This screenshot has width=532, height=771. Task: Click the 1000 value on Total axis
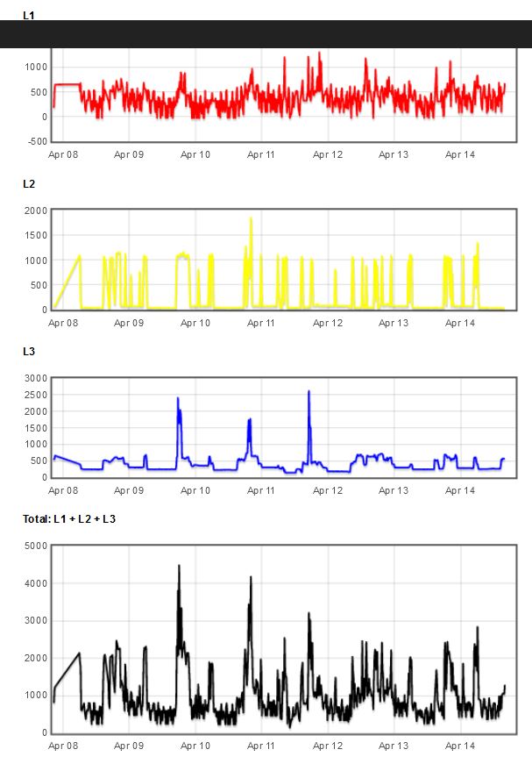(x=36, y=696)
